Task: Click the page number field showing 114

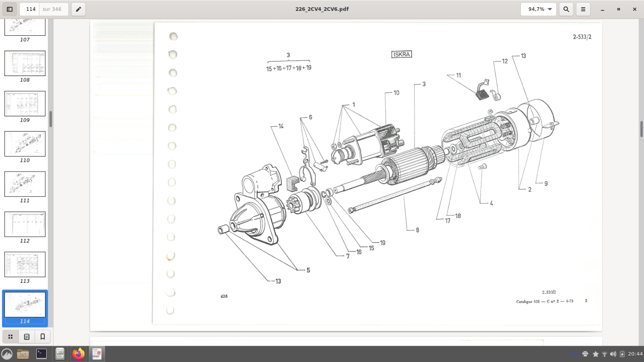Action: [x=31, y=9]
